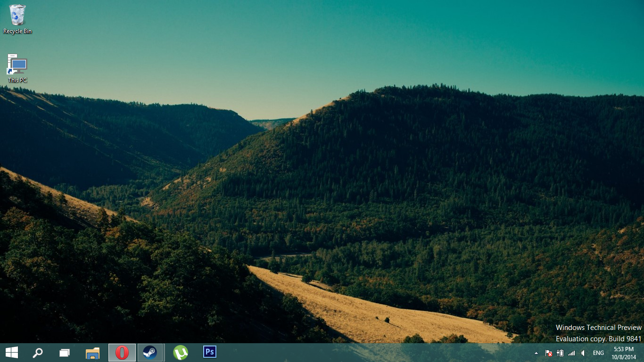
Task: Check the battery power status icon
Action: [560, 353]
